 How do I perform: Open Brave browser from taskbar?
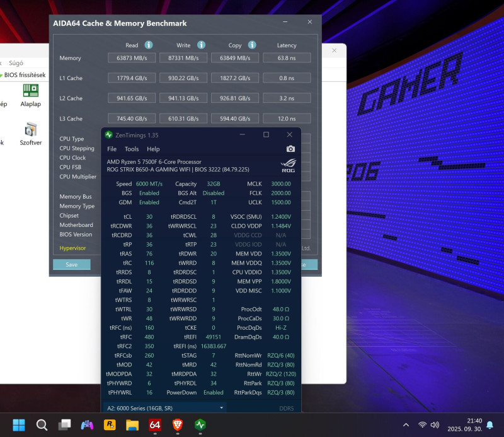178,425
